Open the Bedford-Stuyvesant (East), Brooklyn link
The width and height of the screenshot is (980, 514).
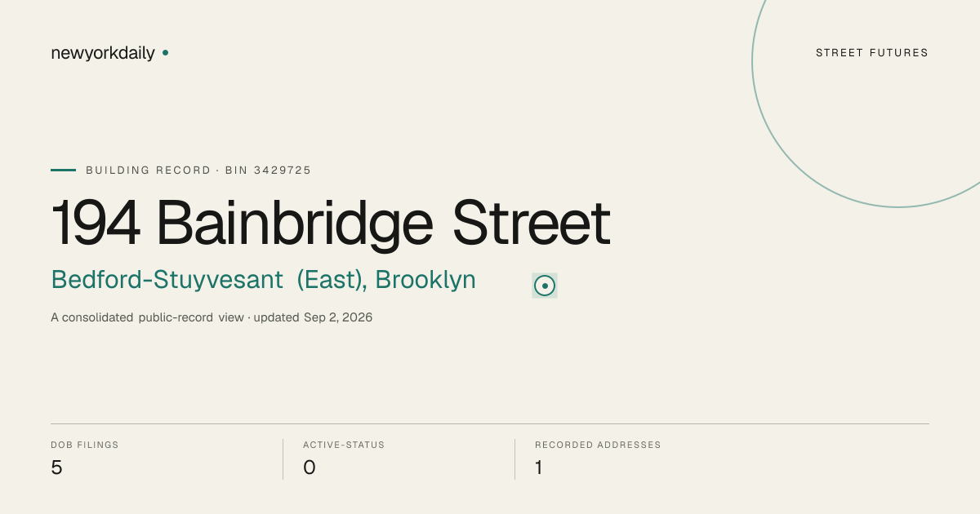pyautogui.click(x=263, y=280)
